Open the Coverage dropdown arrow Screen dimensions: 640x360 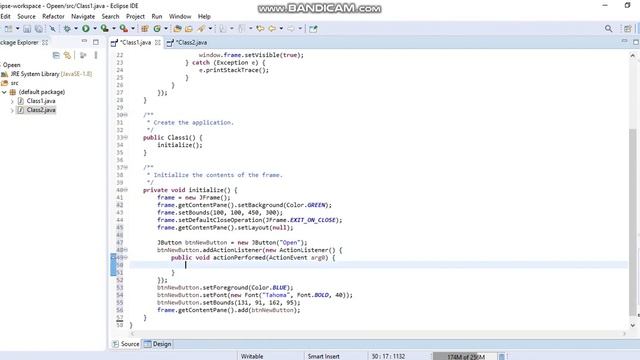pos(113,29)
